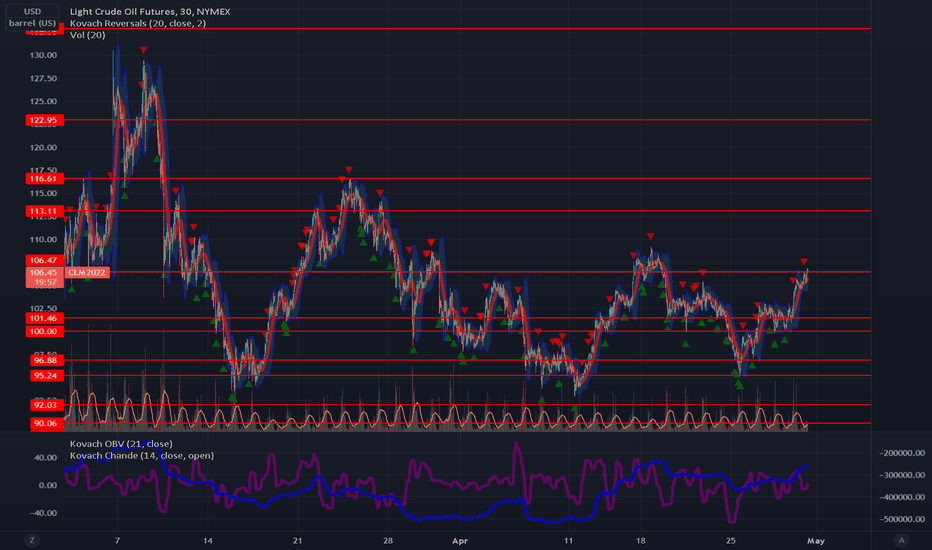Click the 40.00 level on Chande axis
932x550 pixels.
click(x=46, y=457)
